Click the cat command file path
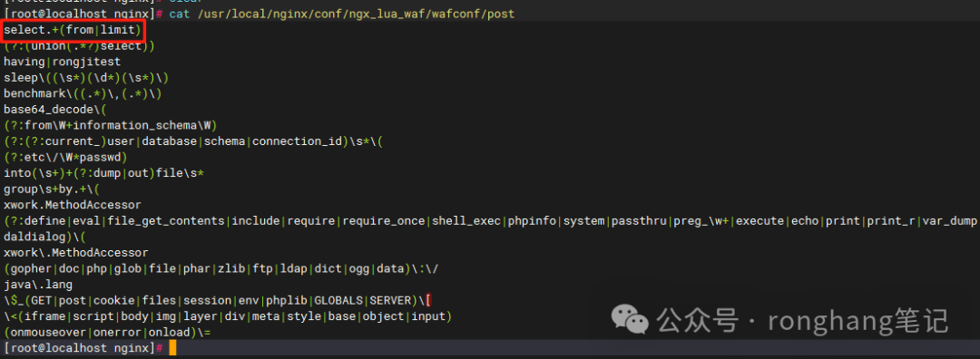Viewport: 980px width, 359px height. 356,13
